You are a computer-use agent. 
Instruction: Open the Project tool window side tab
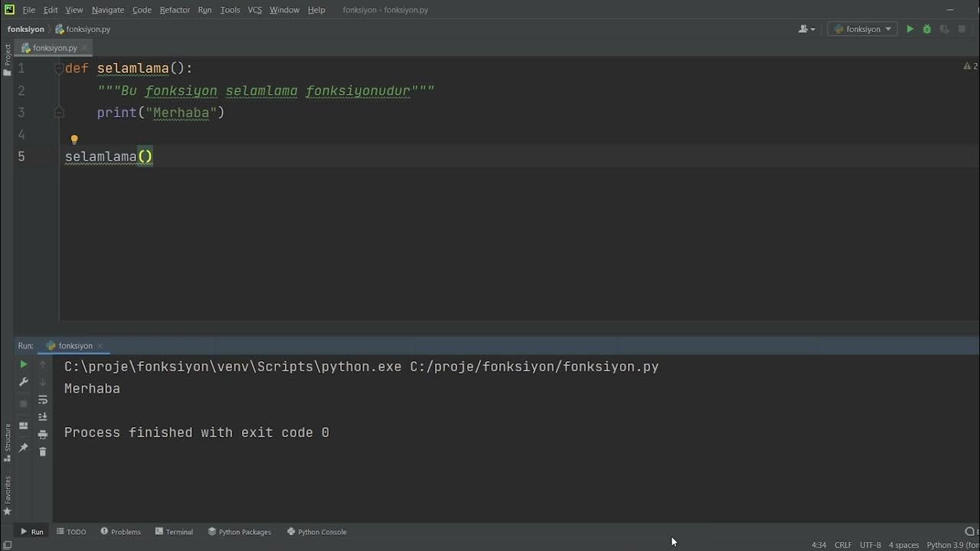8,56
